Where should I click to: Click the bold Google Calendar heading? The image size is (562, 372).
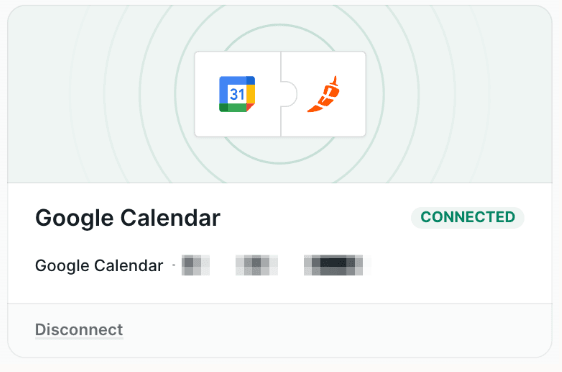(x=128, y=218)
